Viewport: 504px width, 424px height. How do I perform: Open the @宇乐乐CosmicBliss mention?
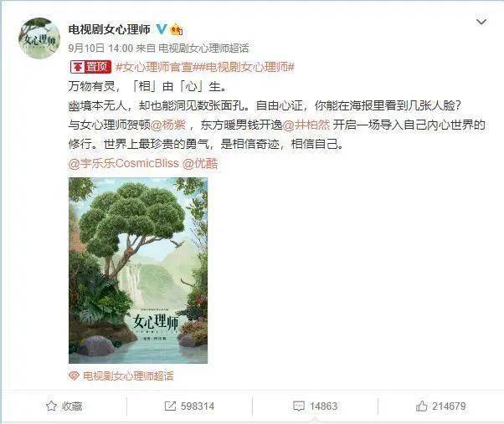click(123, 163)
